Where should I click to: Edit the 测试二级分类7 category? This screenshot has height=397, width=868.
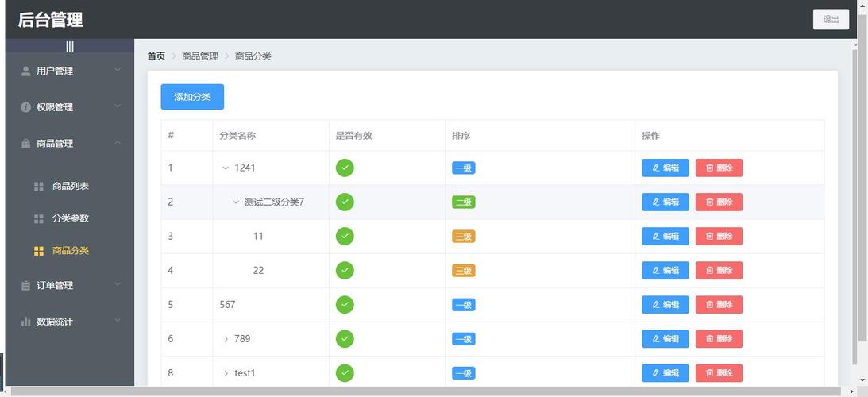(665, 202)
